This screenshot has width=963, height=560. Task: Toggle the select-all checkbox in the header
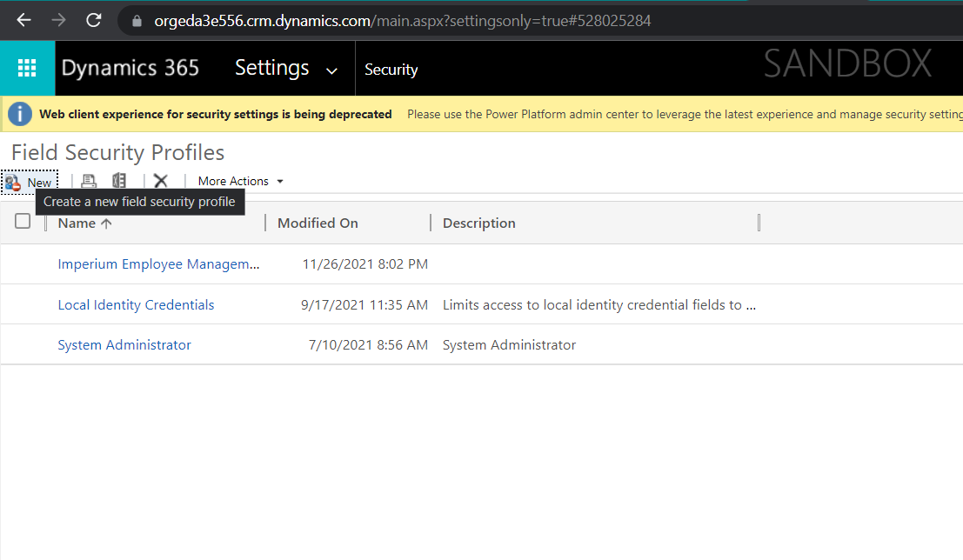[23, 222]
